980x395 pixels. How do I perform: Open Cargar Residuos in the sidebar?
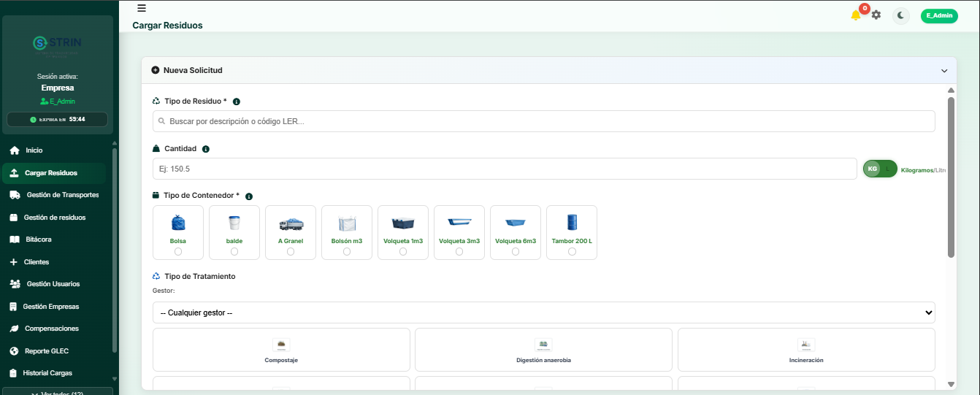click(54, 173)
